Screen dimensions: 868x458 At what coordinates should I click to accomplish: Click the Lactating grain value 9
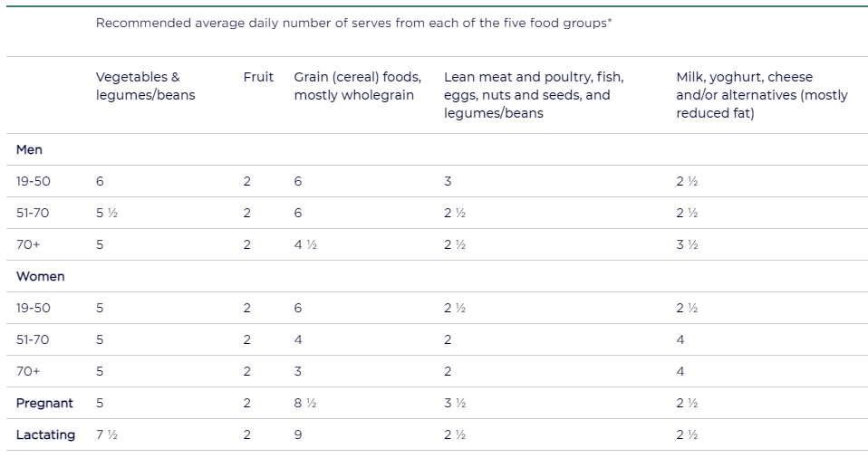pos(298,434)
